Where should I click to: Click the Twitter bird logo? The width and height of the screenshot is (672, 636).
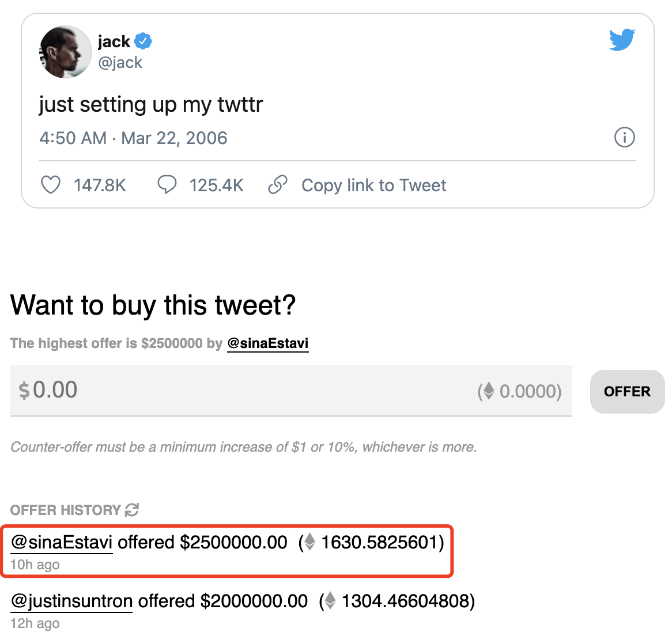click(621, 39)
